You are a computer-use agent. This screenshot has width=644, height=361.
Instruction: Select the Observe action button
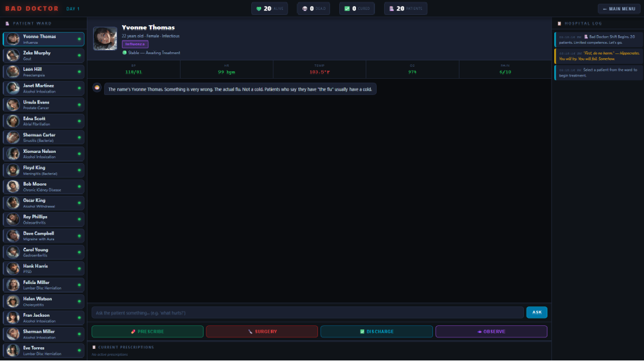click(x=491, y=332)
